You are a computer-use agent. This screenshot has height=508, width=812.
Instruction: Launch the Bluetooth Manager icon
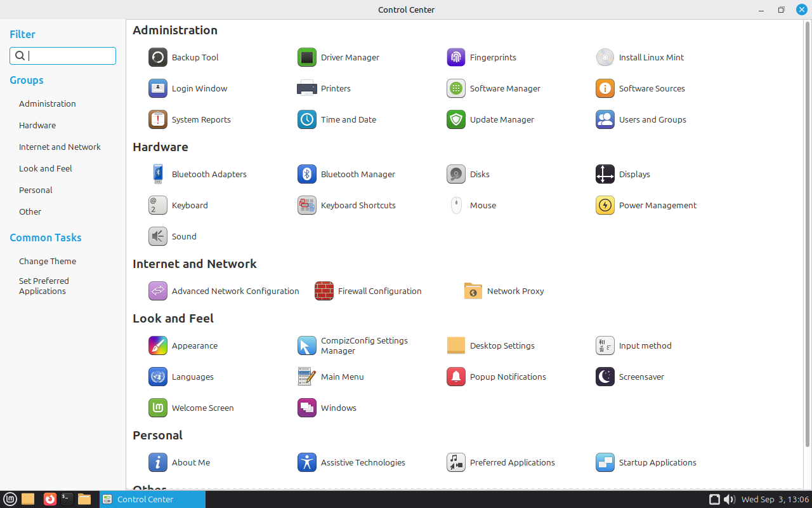[307, 174]
